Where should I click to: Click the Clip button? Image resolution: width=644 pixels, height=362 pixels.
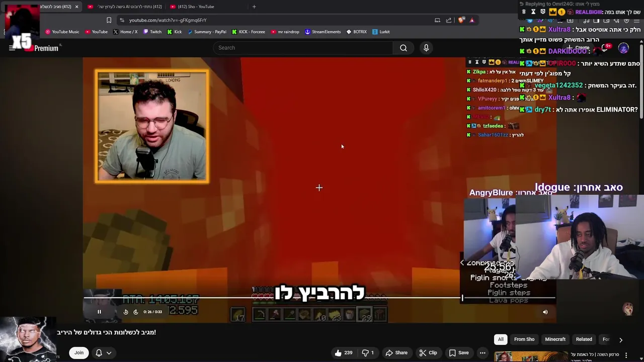(x=428, y=353)
